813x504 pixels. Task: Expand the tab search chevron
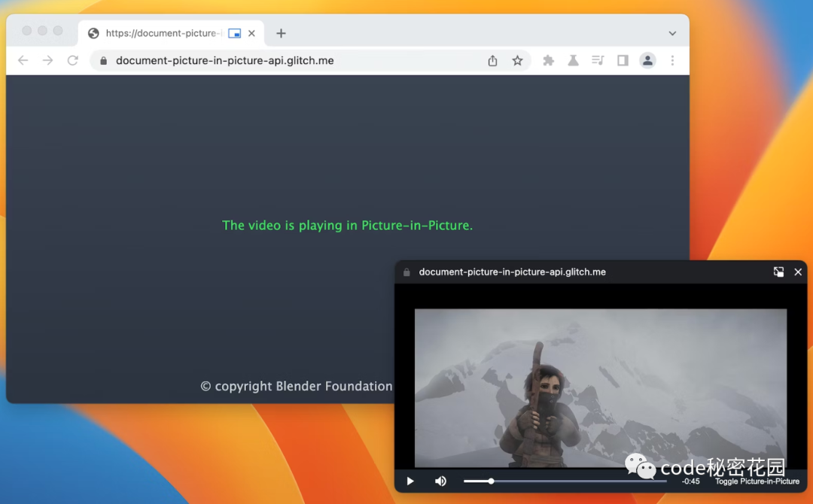coord(672,33)
